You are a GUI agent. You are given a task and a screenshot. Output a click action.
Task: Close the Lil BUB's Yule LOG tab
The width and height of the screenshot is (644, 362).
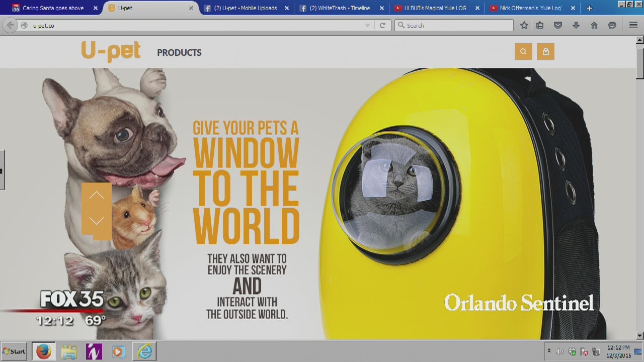[x=477, y=8]
